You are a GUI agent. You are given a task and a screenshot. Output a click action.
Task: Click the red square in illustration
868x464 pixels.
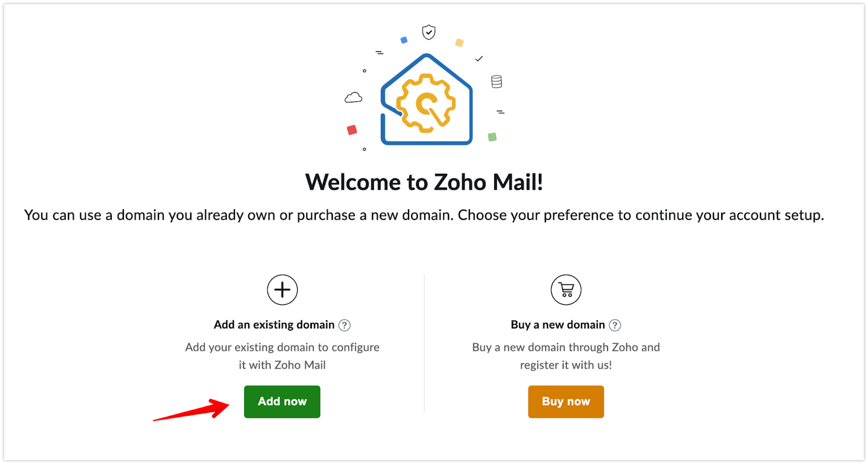click(352, 130)
